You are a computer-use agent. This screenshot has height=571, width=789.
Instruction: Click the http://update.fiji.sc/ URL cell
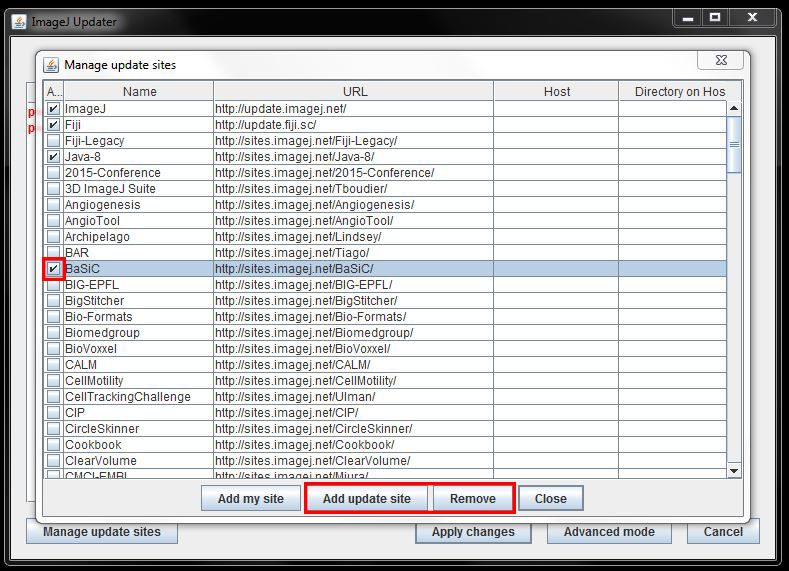(353, 124)
